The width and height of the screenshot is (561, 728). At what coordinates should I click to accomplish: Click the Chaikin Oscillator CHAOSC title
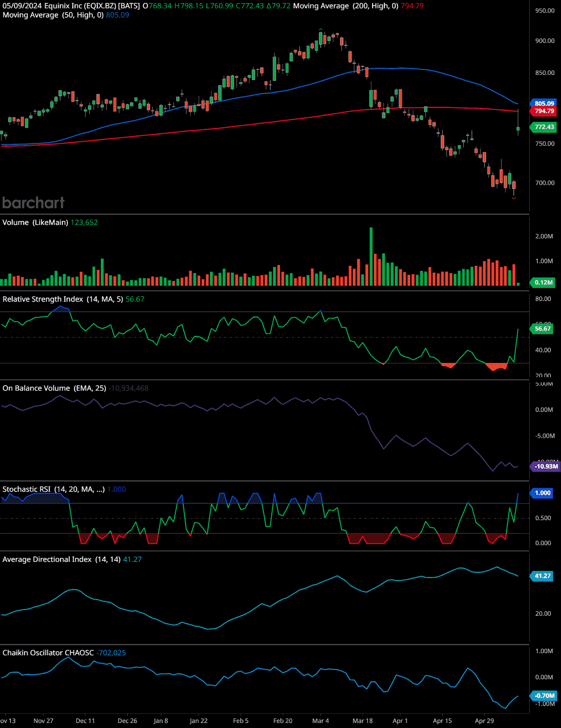click(48, 653)
